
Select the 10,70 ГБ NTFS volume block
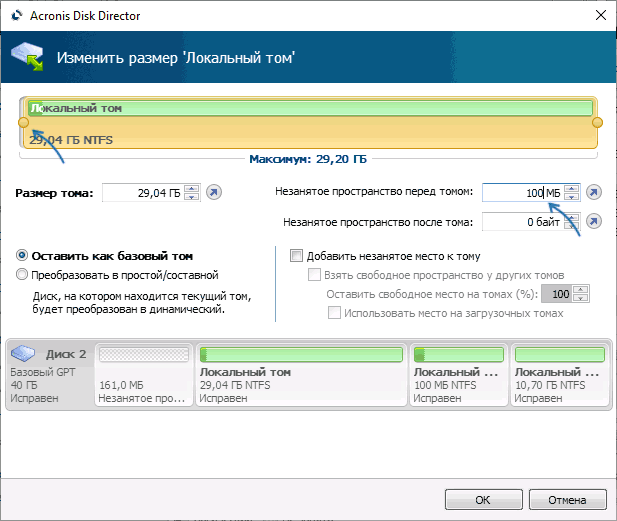pos(560,374)
